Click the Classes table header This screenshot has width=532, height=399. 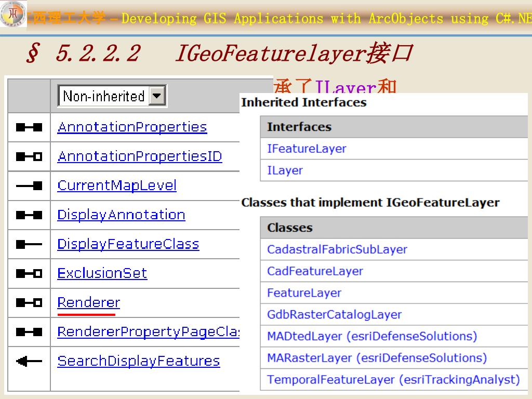(x=394, y=228)
